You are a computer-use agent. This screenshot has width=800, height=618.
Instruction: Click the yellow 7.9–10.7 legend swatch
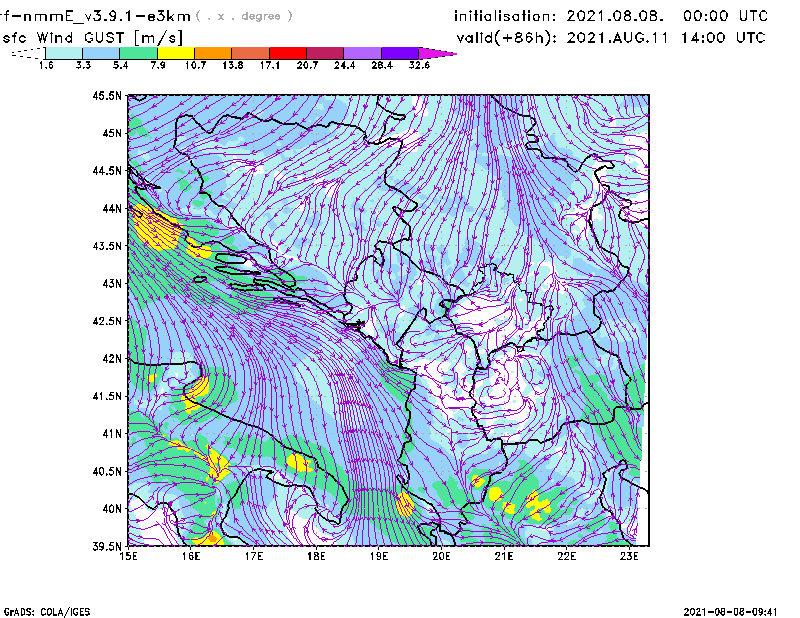tap(176, 53)
